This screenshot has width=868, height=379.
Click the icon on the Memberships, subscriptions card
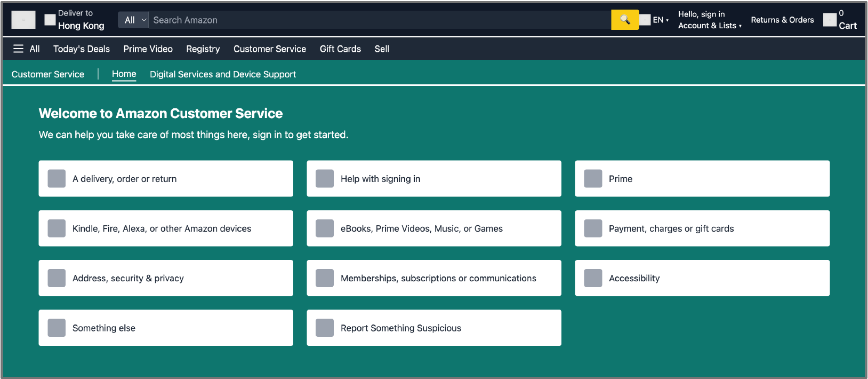325,278
